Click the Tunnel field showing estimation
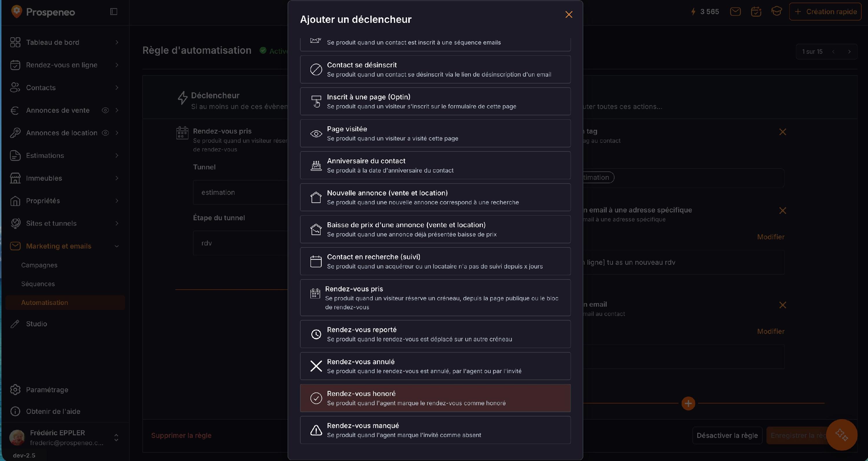 pyautogui.click(x=240, y=192)
